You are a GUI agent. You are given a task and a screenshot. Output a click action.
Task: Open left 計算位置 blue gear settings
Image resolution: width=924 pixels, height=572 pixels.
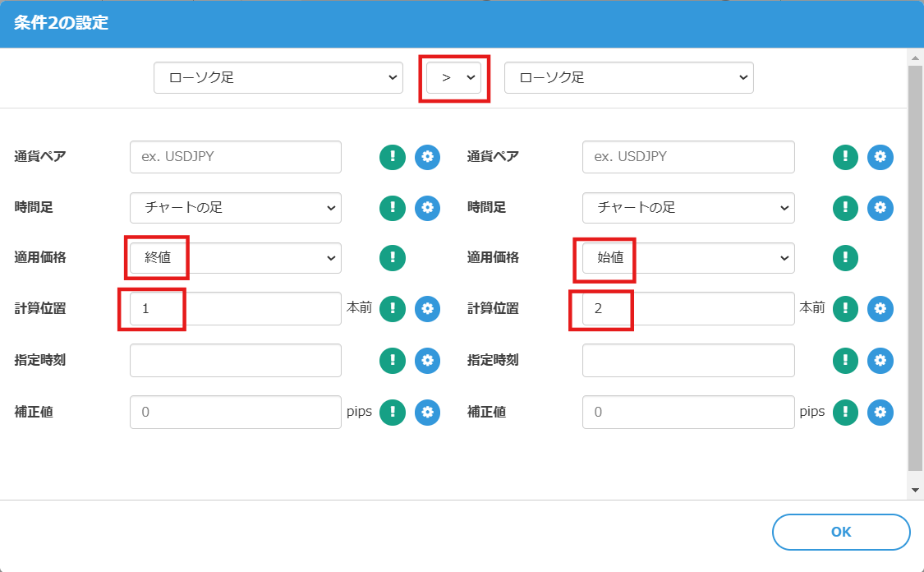[427, 309]
